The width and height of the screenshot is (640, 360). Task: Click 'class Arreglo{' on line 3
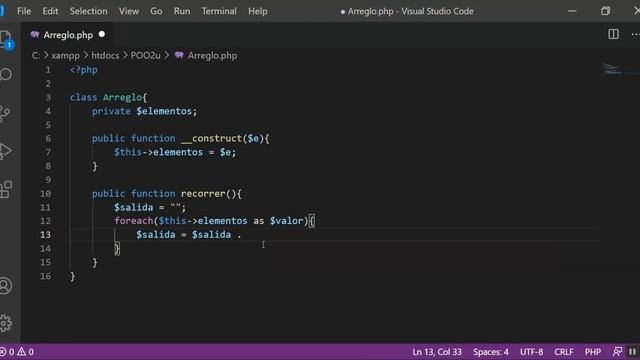(108, 97)
